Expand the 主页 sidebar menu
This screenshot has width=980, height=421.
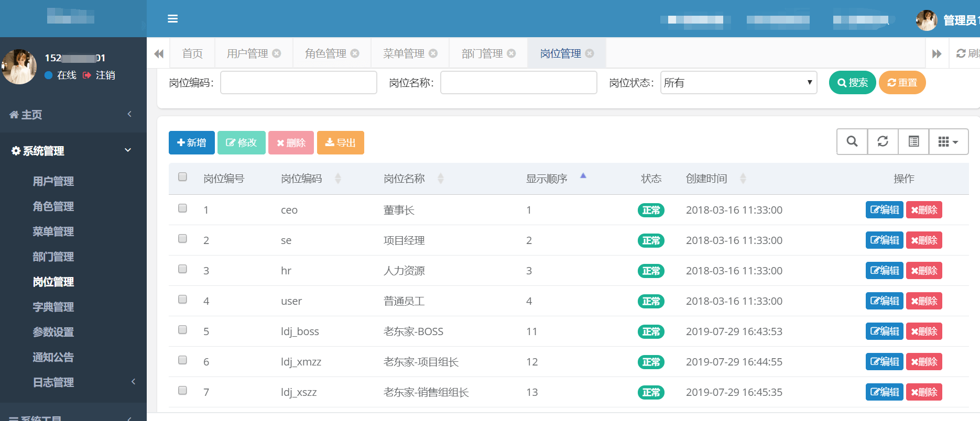pyautogui.click(x=73, y=115)
